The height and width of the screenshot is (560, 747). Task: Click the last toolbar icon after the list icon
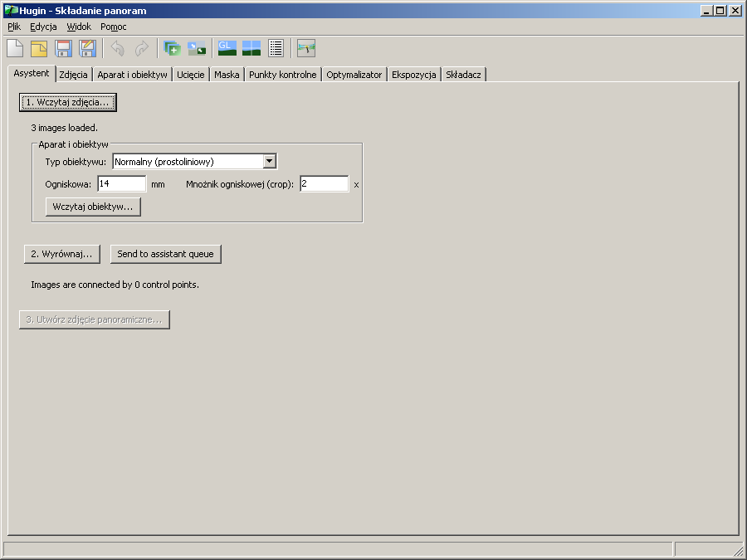coord(306,48)
